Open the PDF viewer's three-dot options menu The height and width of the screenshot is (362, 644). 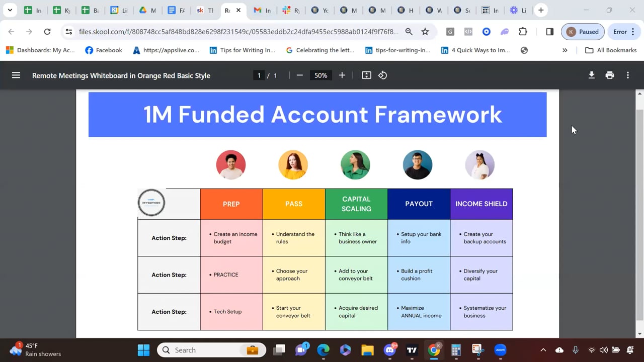[x=628, y=75]
